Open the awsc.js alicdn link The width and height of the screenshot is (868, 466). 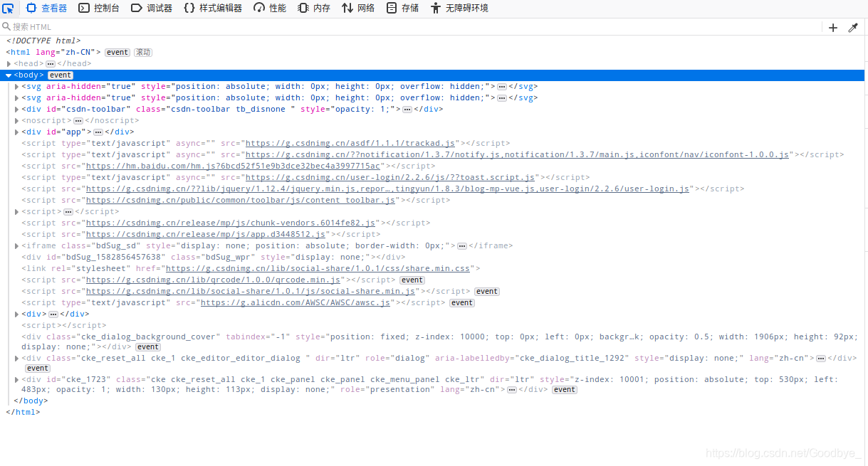(x=296, y=303)
